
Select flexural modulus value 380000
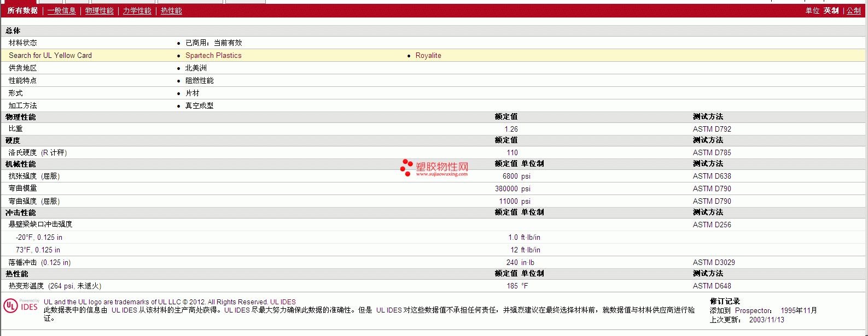506,188
